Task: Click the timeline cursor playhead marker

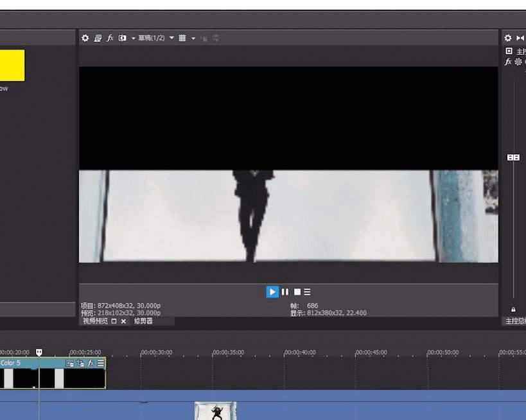Action: tap(39, 352)
